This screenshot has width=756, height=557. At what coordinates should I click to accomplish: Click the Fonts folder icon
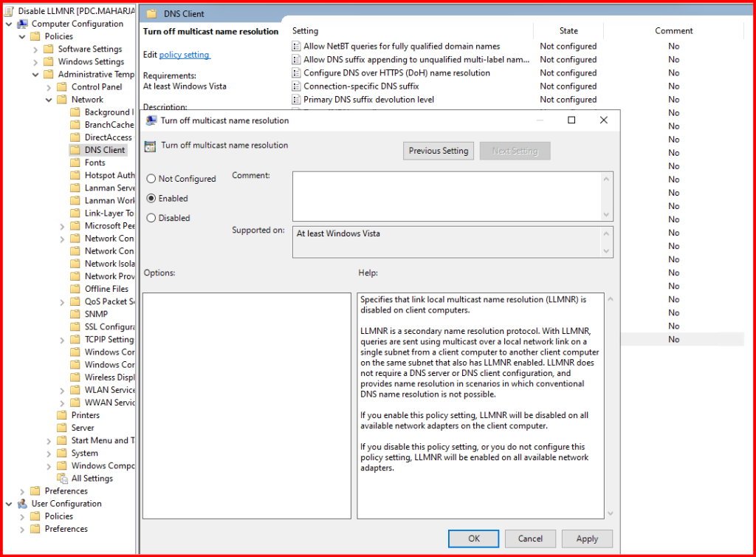[x=75, y=163]
